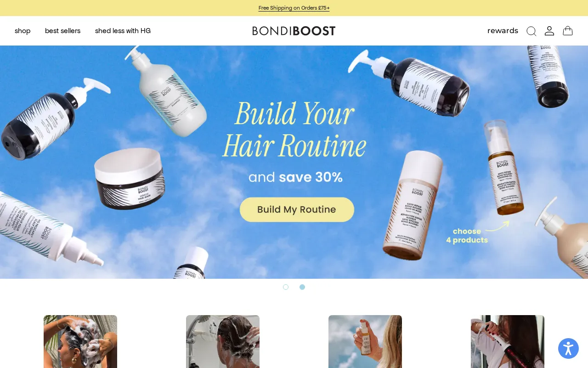Viewport: 588px width, 368px height.
Task: Click the Build Your Hair Routine banner heading
Action: pos(294,129)
